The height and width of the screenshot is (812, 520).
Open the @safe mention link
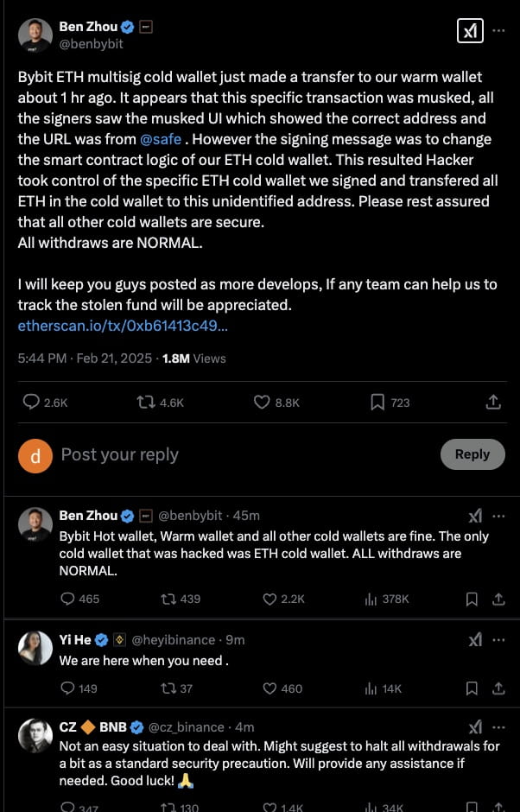point(160,139)
